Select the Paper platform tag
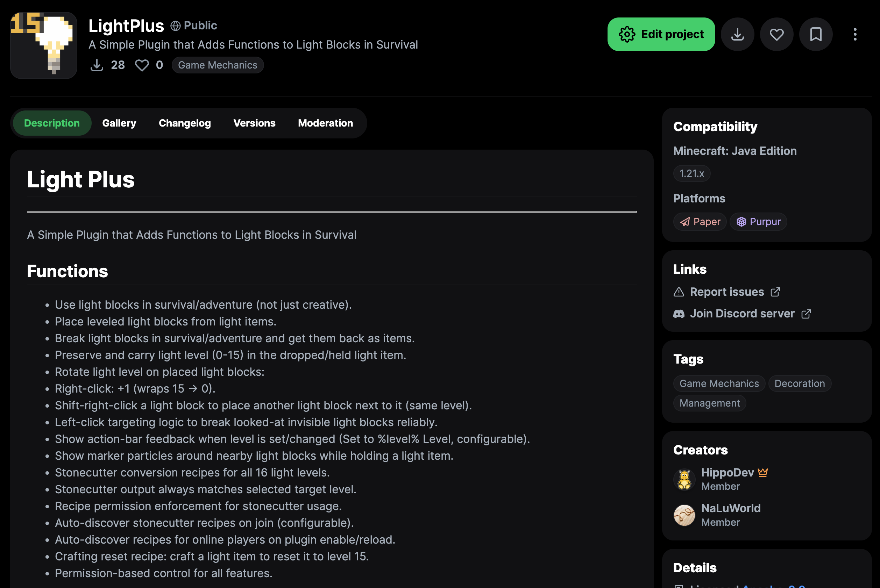This screenshot has height=588, width=880. pos(700,222)
